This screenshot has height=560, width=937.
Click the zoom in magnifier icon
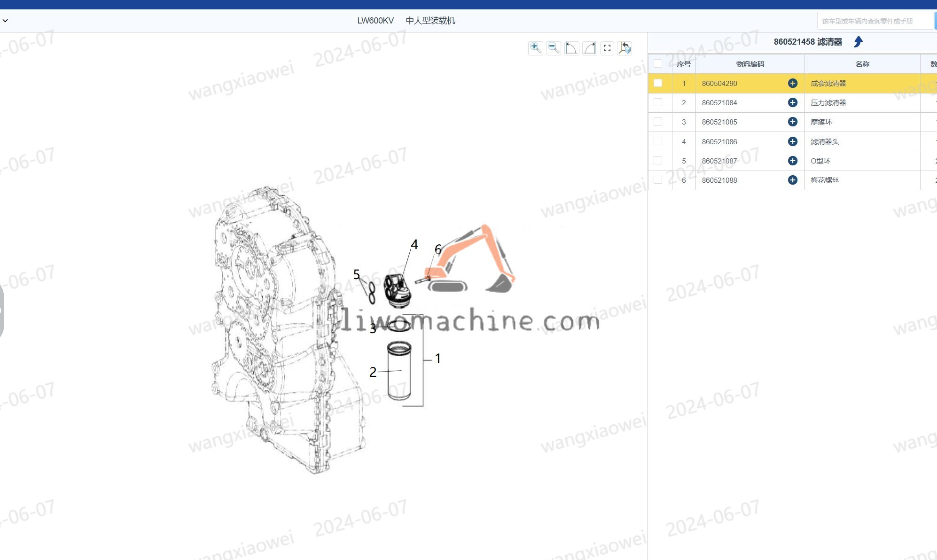(535, 48)
